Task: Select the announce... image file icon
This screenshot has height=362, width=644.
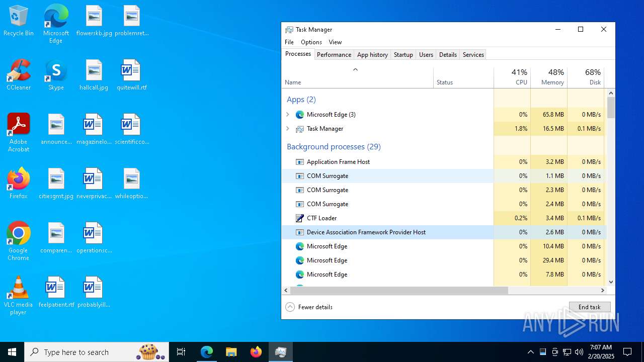Action: point(56,130)
